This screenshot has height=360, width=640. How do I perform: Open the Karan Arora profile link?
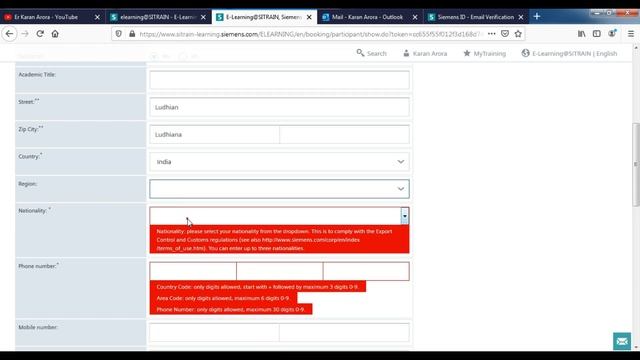point(425,53)
